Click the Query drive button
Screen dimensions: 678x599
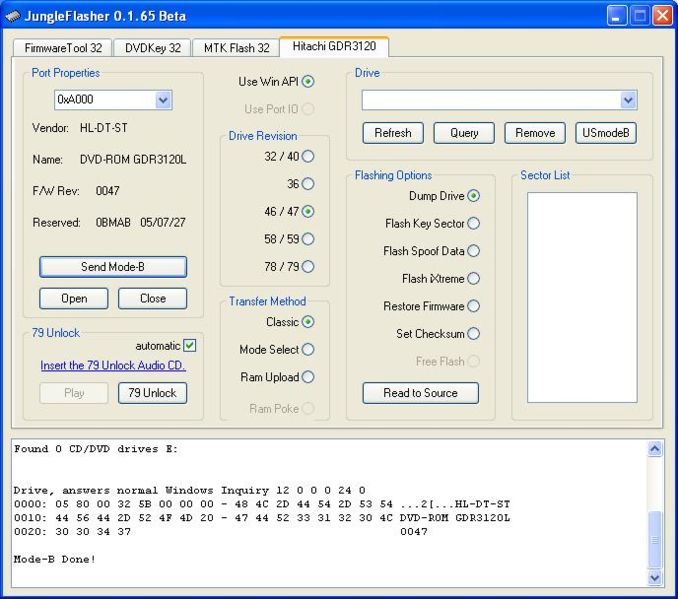click(464, 133)
